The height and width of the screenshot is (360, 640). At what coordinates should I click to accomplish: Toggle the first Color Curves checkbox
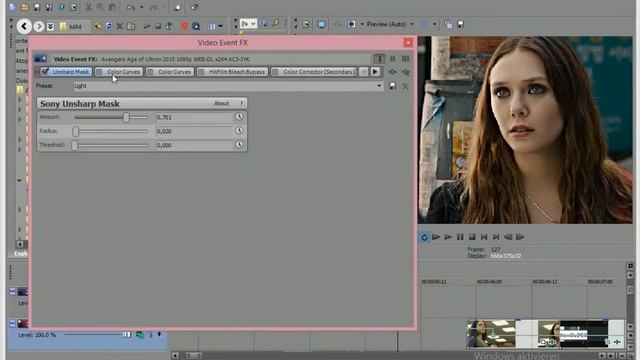[x=100, y=72]
